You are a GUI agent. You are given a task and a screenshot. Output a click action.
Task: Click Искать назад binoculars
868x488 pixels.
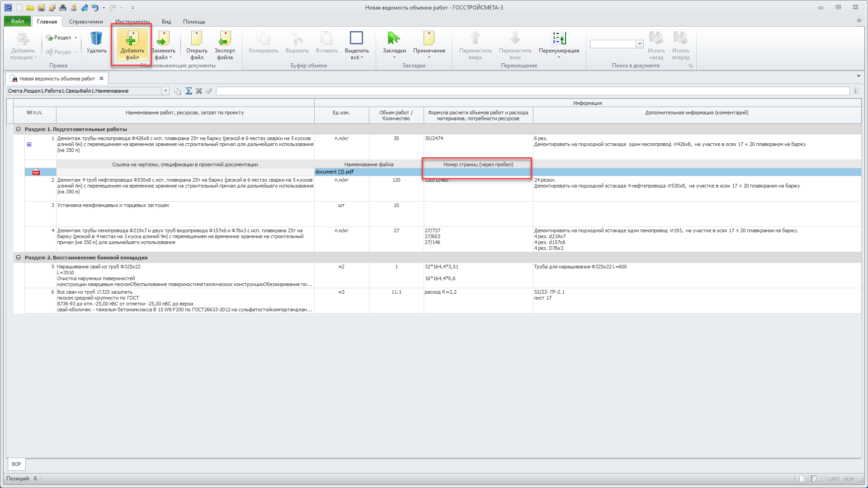656,45
